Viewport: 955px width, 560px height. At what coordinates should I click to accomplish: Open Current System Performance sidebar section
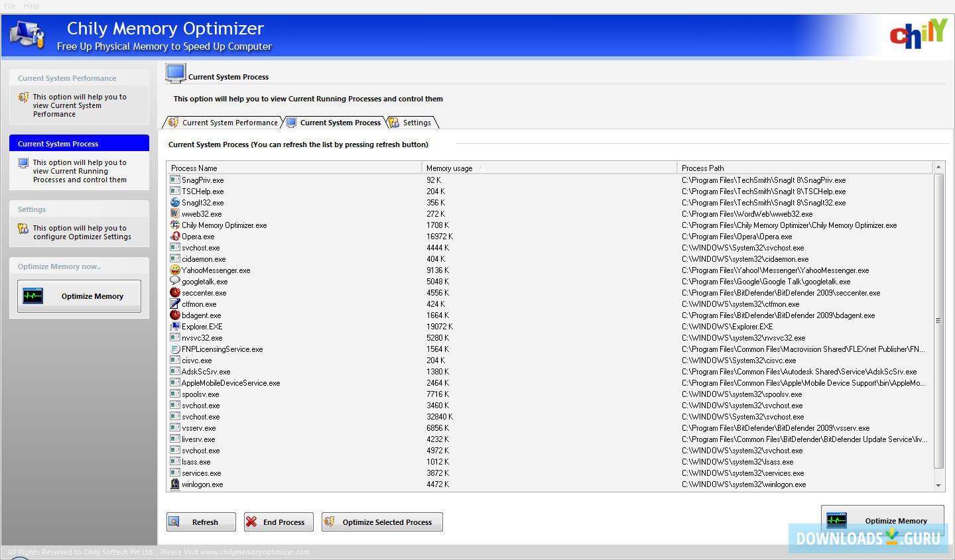tap(79, 78)
